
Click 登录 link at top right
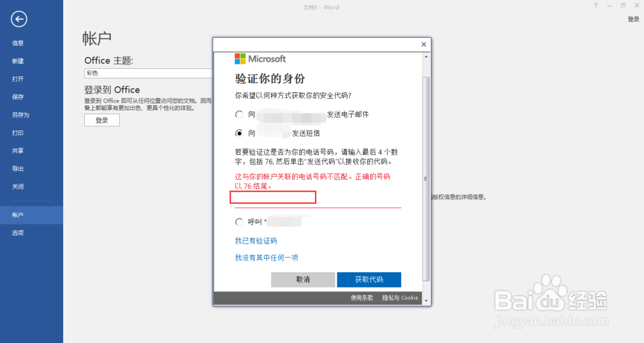pyautogui.click(x=633, y=19)
